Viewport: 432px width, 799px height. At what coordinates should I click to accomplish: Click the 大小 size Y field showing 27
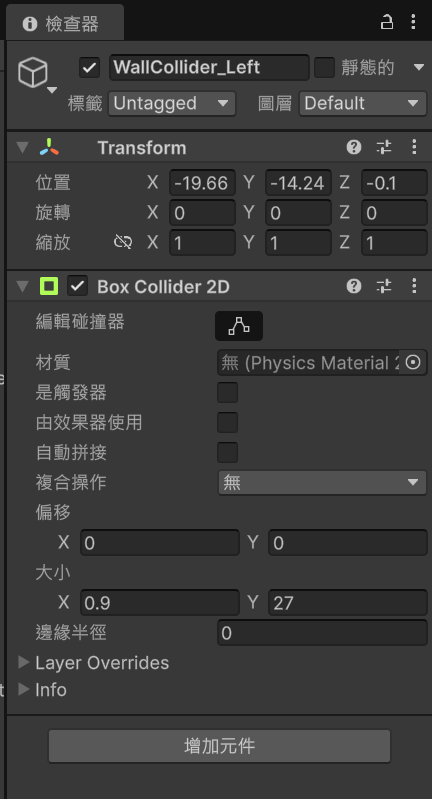pyautogui.click(x=347, y=603)
